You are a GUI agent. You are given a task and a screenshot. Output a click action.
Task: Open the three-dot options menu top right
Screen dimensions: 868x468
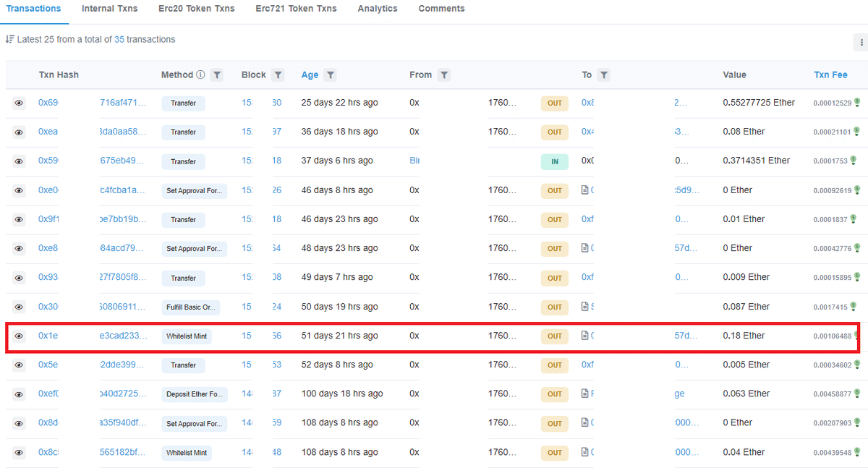click(861, 43)
